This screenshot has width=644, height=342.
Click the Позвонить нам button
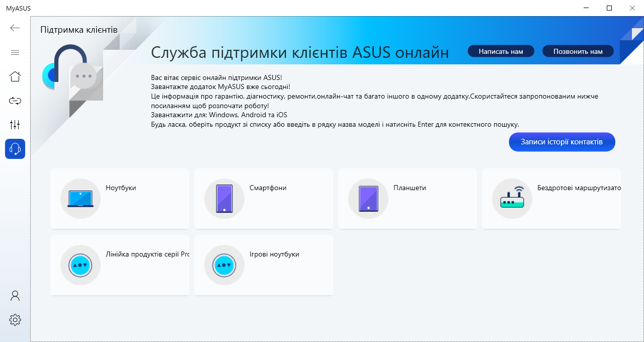tap(578, 51)
